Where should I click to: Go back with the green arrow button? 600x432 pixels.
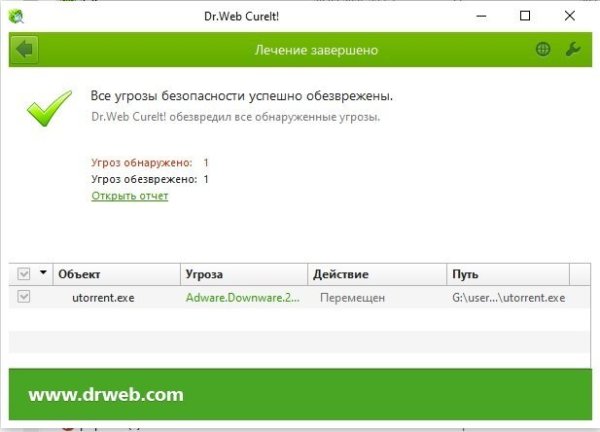[24, 49]
